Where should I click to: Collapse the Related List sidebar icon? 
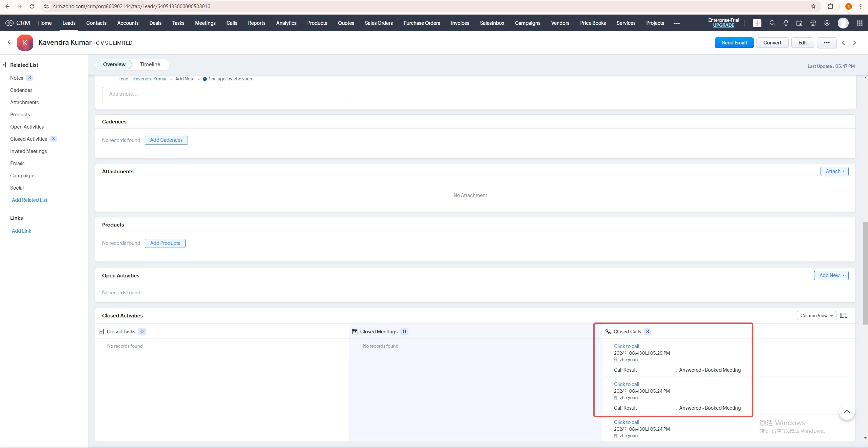pos(4,65)
